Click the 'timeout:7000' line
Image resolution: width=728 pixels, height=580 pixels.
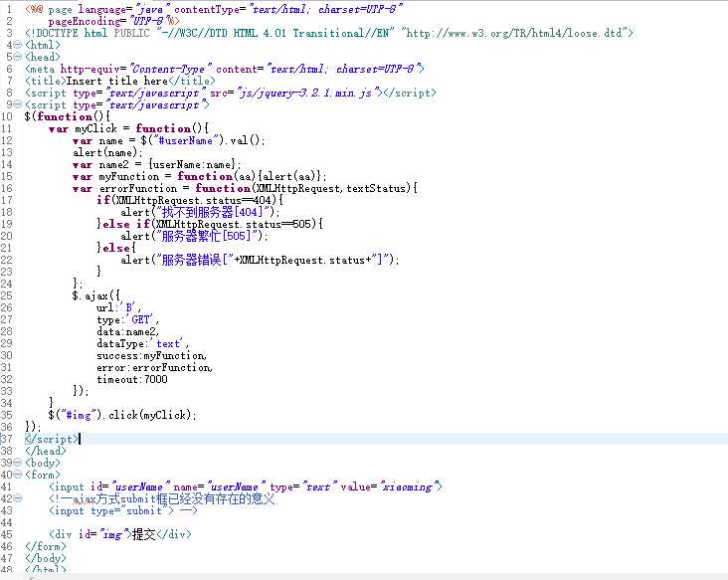(132, 379)
